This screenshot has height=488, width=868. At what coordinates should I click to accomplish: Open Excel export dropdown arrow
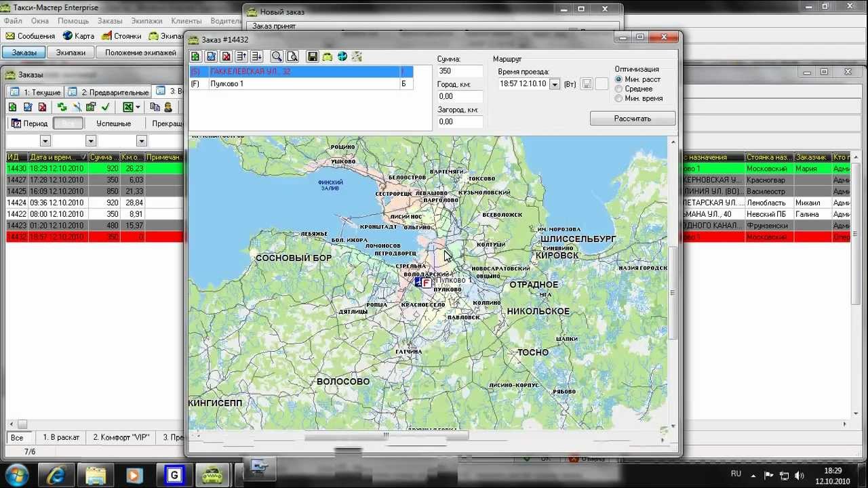[x=138, y=107]
